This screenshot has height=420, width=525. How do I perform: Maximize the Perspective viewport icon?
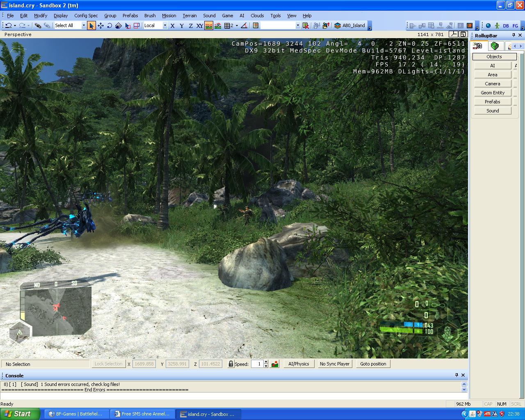coord(463,34)
